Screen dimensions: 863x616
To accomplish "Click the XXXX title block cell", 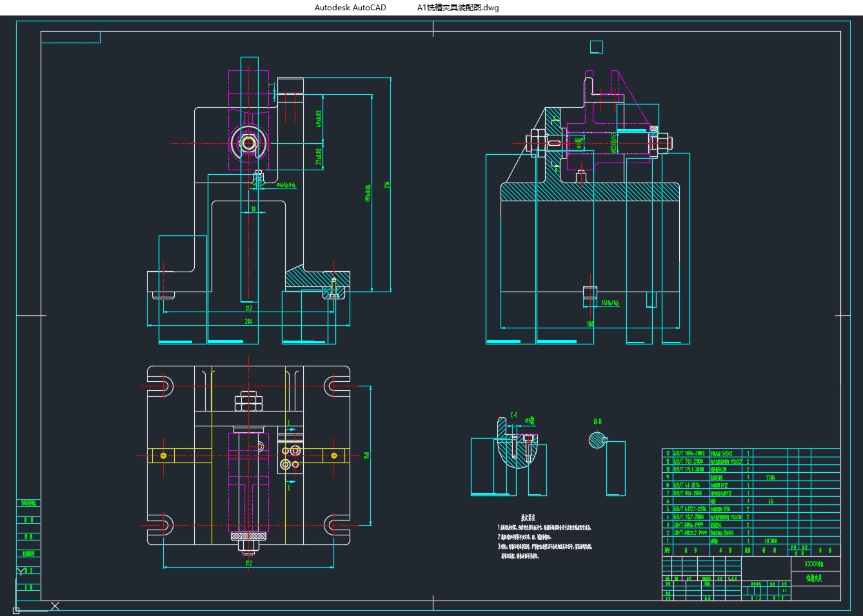I will pos(815,564).
